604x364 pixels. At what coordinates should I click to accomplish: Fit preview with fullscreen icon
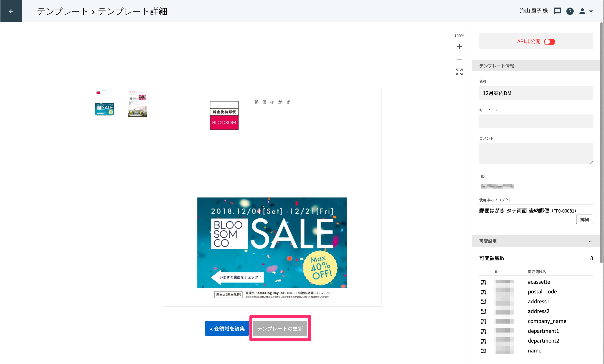coord(459,72)
